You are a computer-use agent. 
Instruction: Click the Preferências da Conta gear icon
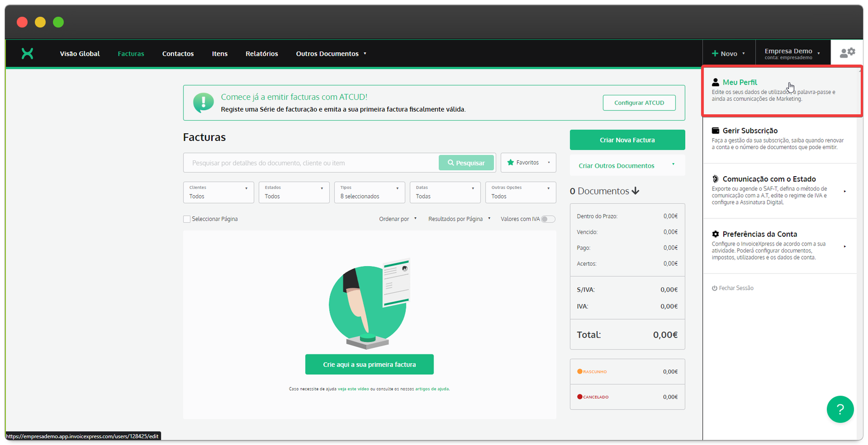click(716, 234)
